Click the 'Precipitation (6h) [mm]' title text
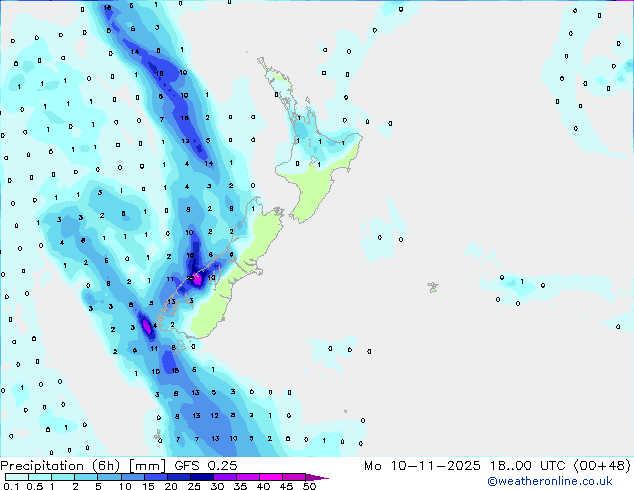 point(83,466)
